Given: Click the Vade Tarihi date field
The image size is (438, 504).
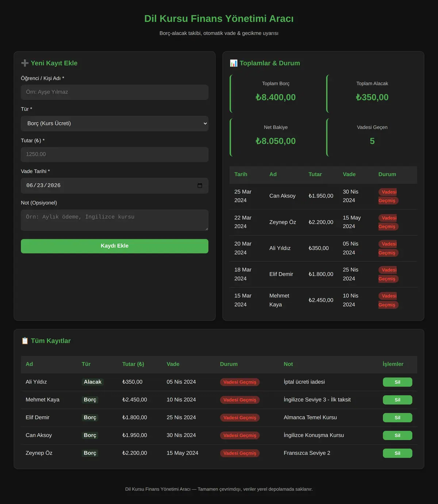Looking at the screenshot, I should (115, 186).
